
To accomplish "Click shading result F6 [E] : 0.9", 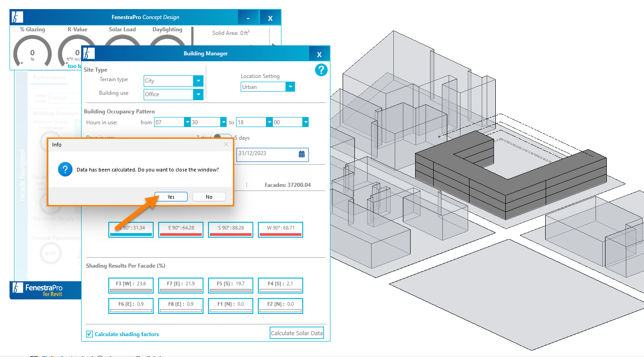I will pyautogui.click(x=131, y=306).
